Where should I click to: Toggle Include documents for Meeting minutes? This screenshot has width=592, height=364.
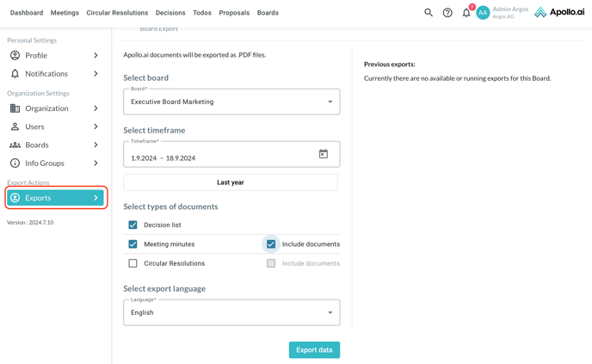point(271,244)
